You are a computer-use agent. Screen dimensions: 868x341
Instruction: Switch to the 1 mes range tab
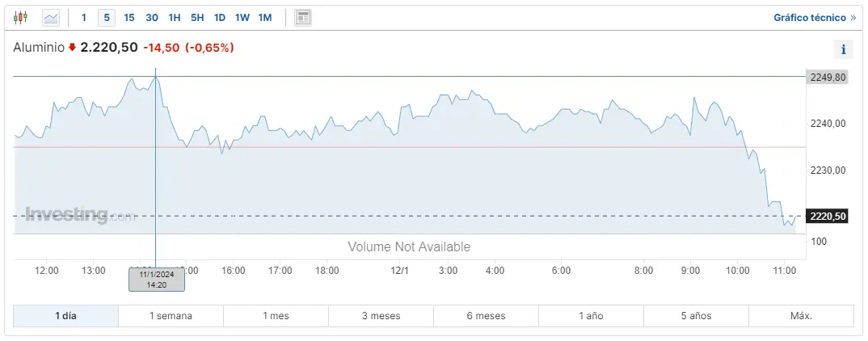click(x=276, y=316)
